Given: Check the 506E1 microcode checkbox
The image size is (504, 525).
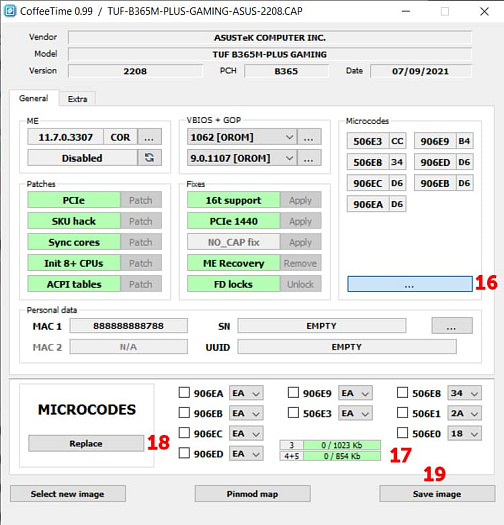Looking at the screenshot, I should click(x=403, y=412).
